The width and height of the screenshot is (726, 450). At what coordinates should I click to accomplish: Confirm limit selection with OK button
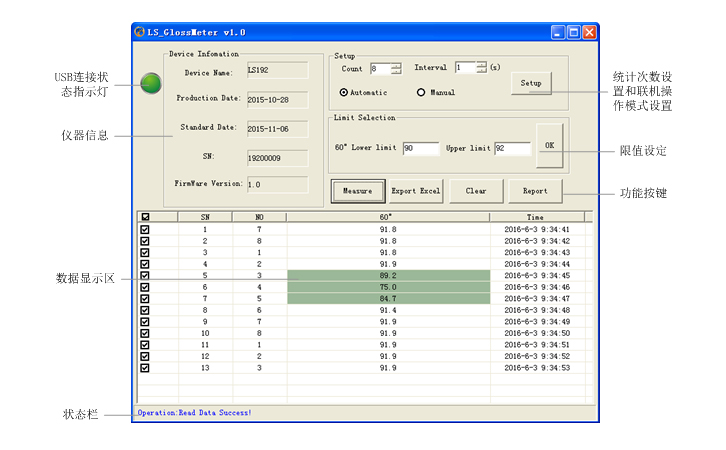[549, 145]
